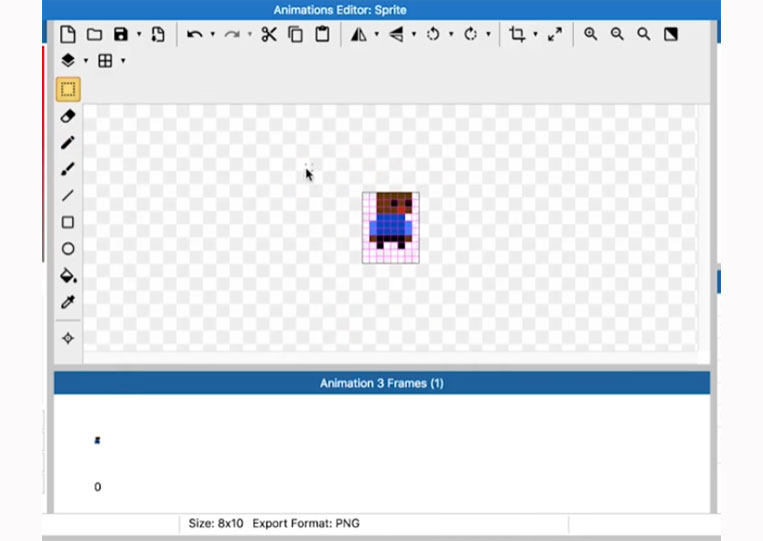Image resolution: width=763 pixels, height=541 pixels.
Task: Undo the last action
Action: (x=195, y=35)
